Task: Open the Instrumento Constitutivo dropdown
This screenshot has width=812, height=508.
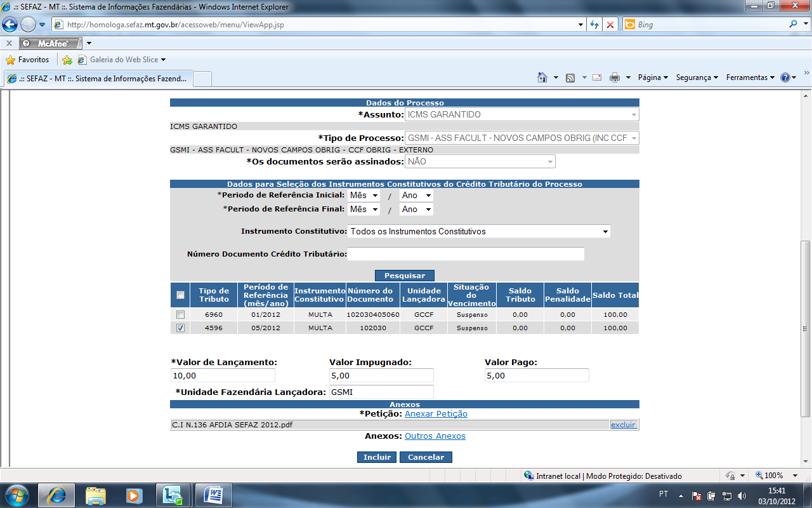Action: tap(479, 231)
